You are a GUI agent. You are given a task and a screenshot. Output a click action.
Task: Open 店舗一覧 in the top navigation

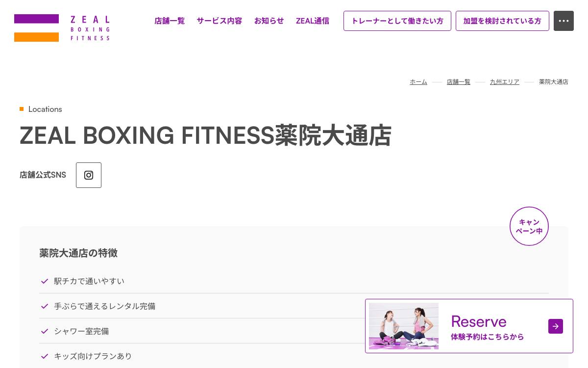tap(170, 21)
